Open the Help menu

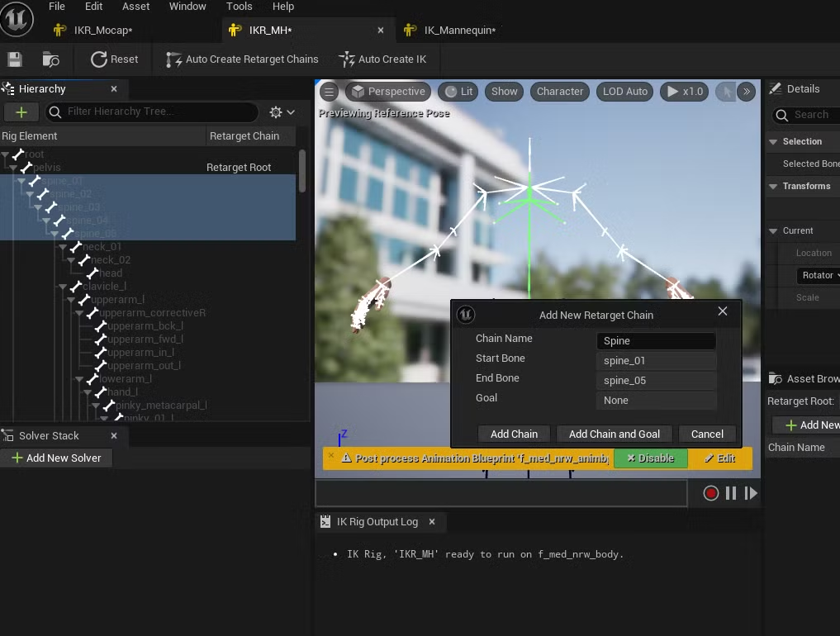tap(282, 7)
